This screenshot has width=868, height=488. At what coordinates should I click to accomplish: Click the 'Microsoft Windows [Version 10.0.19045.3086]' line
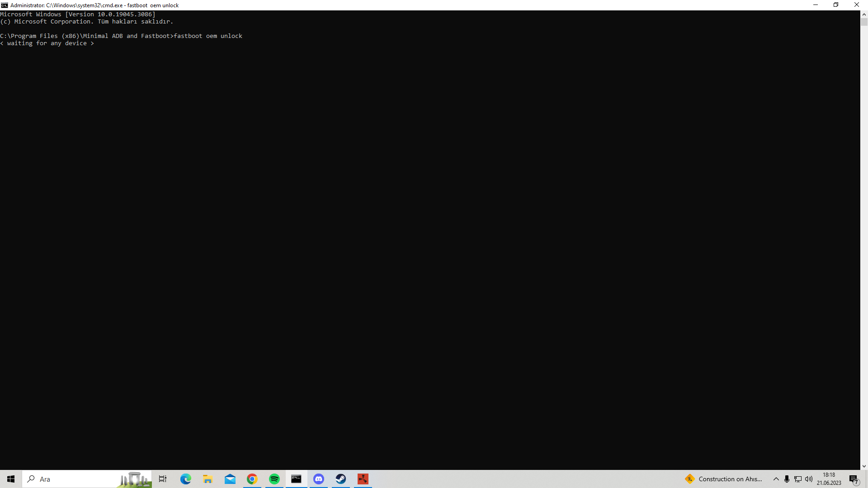tap(78, 14)
